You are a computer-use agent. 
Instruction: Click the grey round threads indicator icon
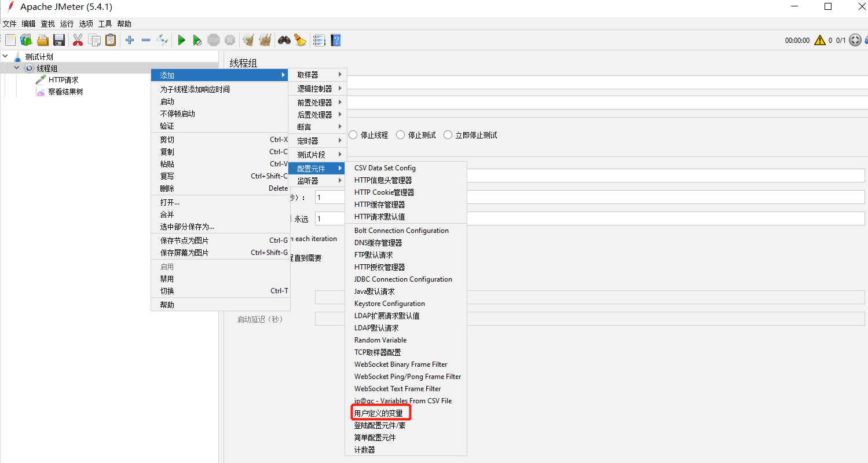855,40
